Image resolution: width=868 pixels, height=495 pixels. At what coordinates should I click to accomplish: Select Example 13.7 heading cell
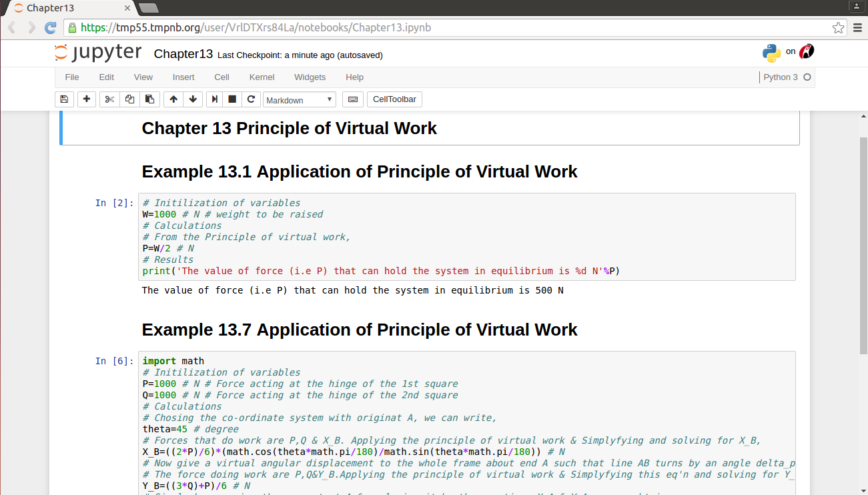(360, 330)
